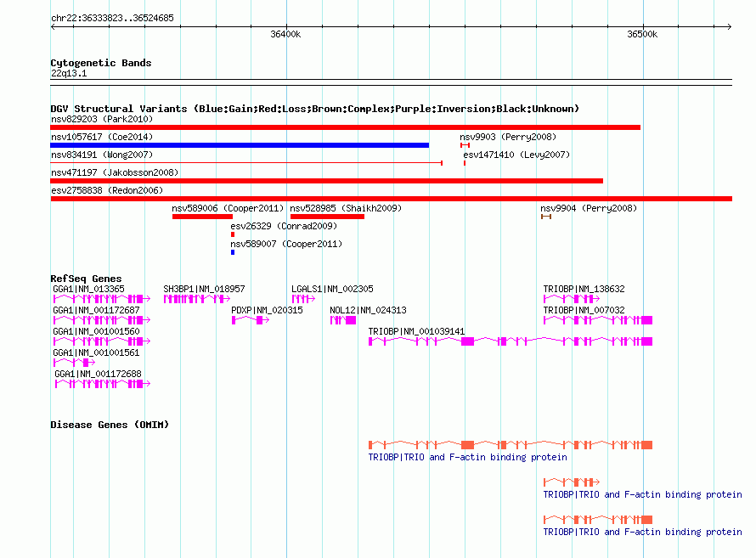Click the SH3BP1|NM_018957 label
The image size is (756, 558).
[x=204, y=289]
